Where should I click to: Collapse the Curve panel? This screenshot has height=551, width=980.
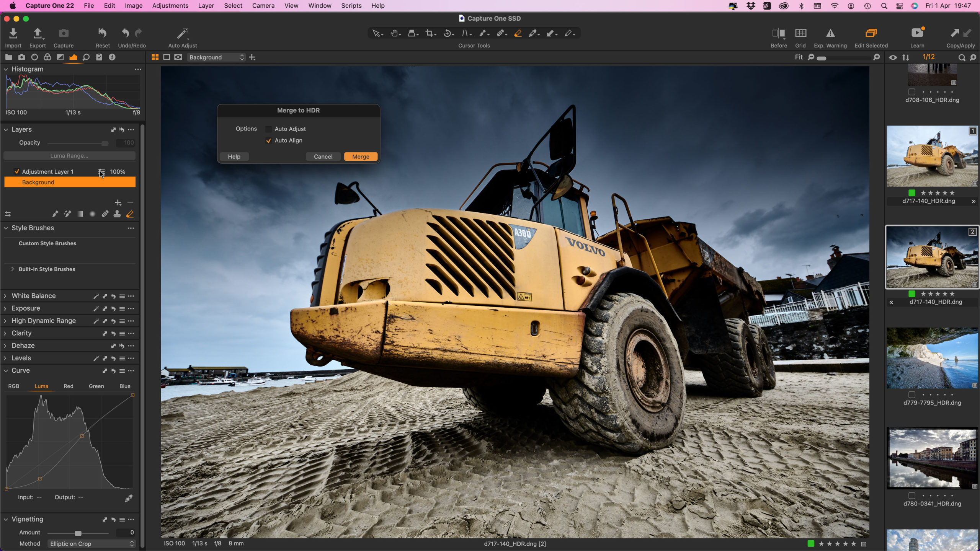(21, 370)
